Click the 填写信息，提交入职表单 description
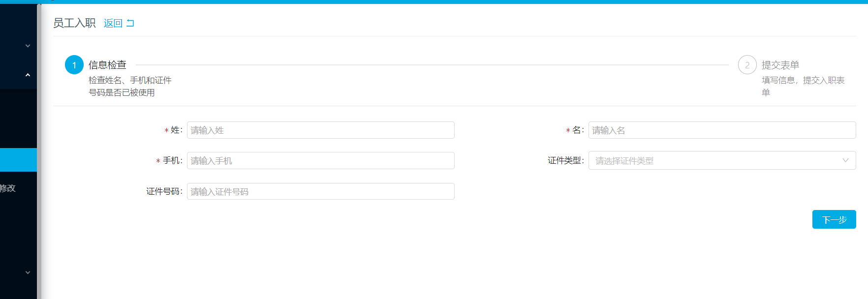This screenshot has width=868, height=299. (x=803, y=86)
